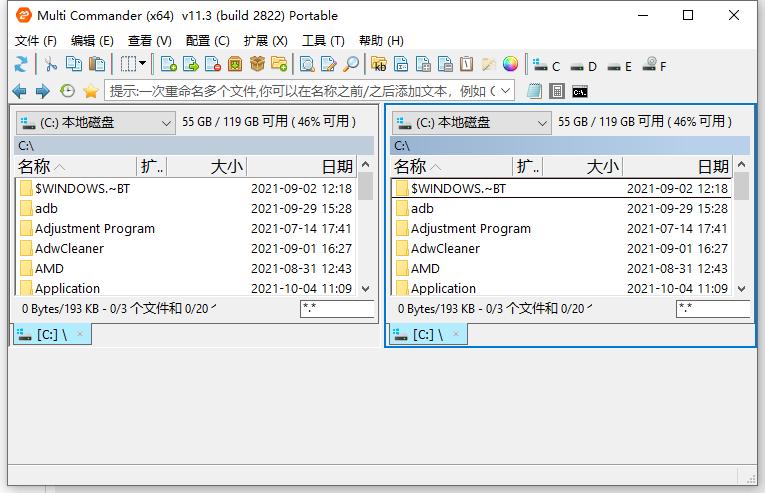Switch to drive D button
The image size is (765, 493).
tap(584, 66)
